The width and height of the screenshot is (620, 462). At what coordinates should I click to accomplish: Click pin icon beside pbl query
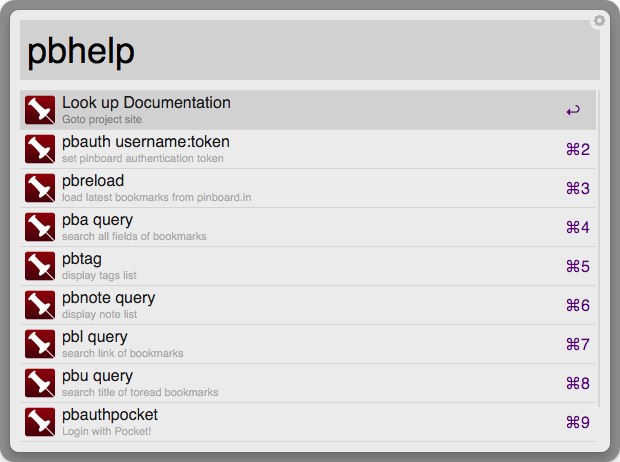(x=40, y=344)
